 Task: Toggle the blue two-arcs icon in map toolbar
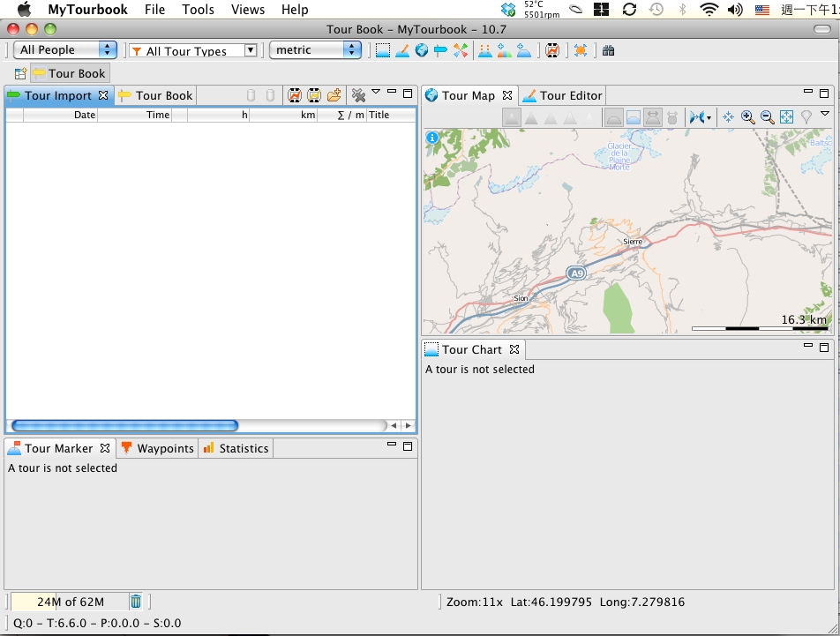[696, 117]
